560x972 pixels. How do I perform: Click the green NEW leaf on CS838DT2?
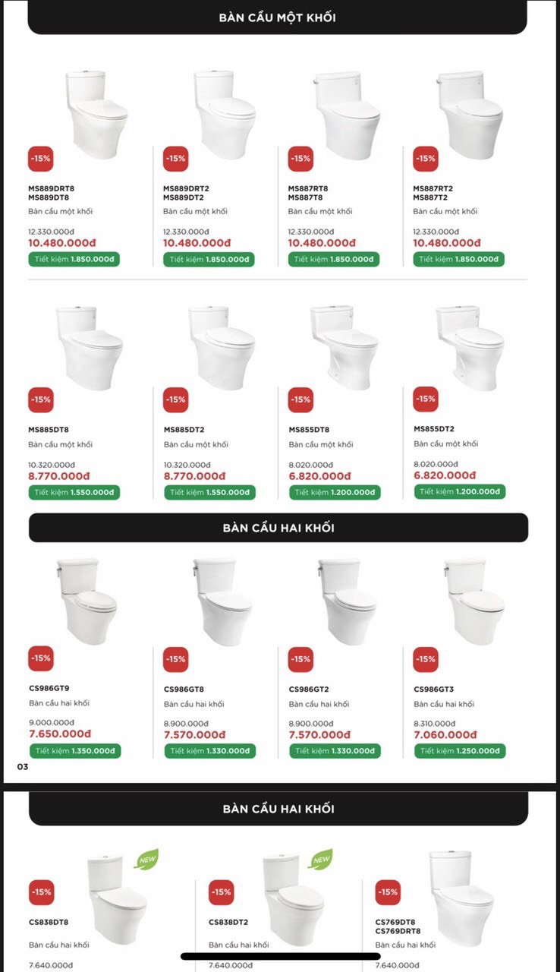pos(321,859)
